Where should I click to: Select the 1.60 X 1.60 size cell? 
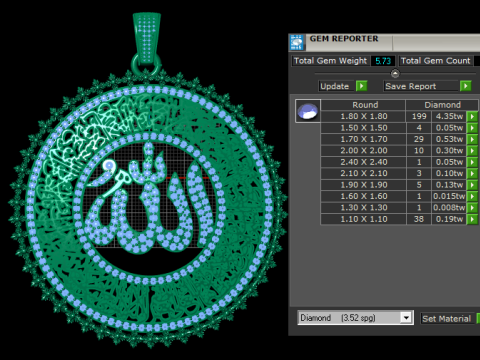click(x=363, y=196)
